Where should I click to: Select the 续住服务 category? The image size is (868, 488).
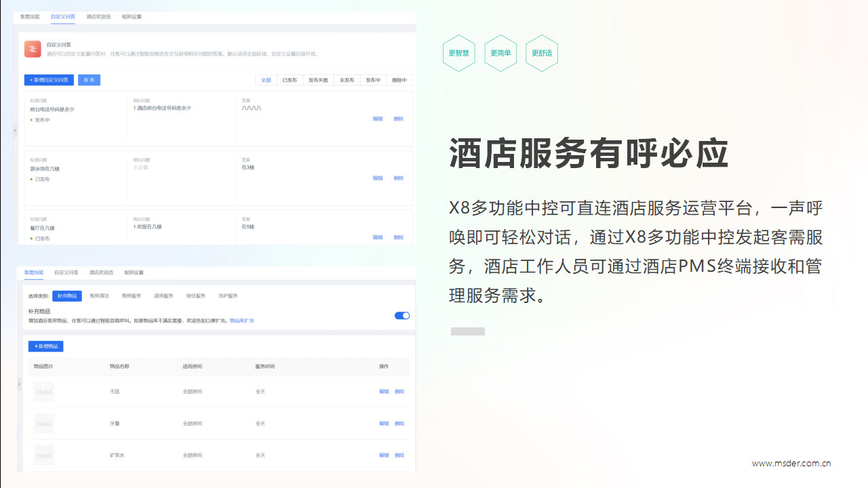[x=196, y=296]
